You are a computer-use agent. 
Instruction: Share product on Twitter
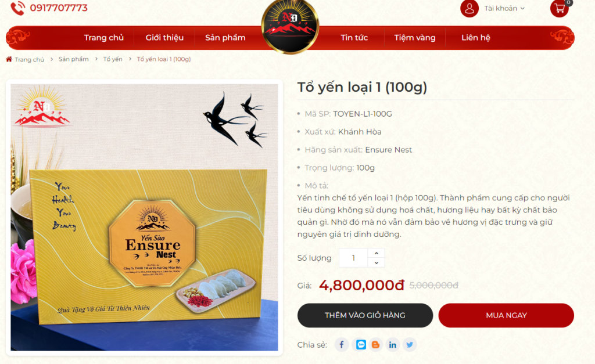pos(410,345)
